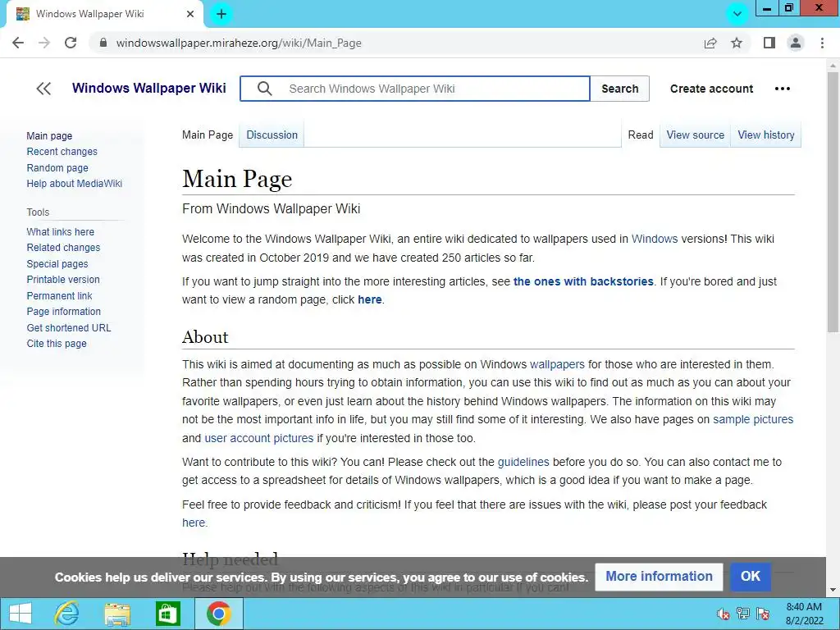Open the sample pictures link

[x=753, y=419]
